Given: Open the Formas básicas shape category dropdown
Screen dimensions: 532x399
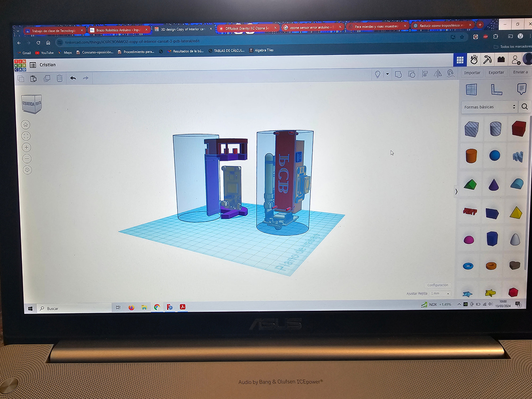Looking at the screenshot, I should tap(490, 107).
